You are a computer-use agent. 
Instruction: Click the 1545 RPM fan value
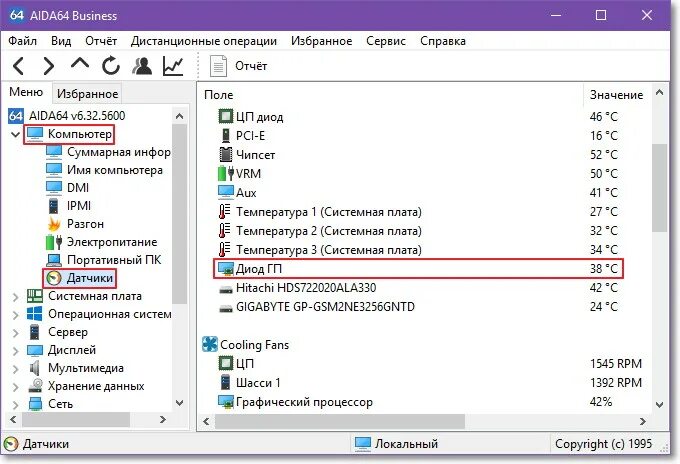pyautogui.click(x=616, y=363)
